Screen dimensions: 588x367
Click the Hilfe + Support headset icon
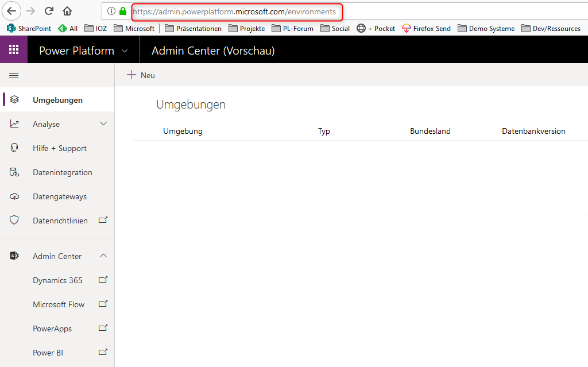click(14, 148)
